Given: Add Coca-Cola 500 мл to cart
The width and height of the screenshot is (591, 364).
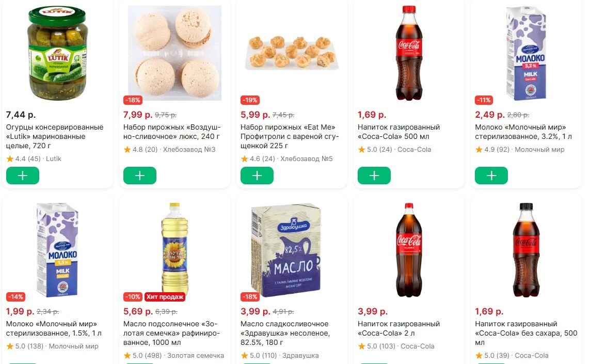Looking at the screenshot, I should [374, 176].
